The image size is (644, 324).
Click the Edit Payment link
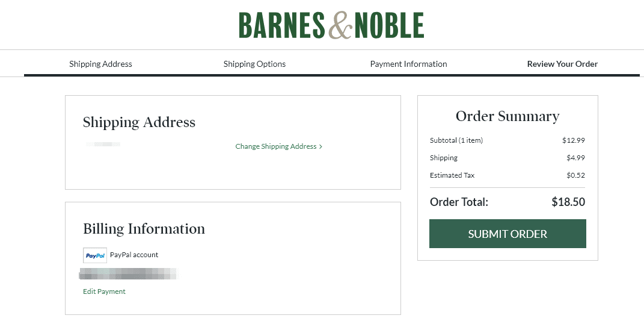point(104,291)
